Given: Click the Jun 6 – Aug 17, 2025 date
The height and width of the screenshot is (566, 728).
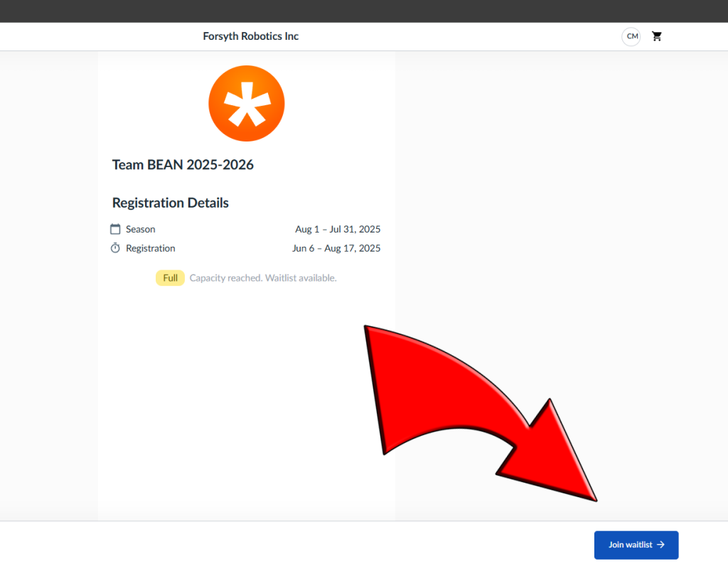Looking at the screenshot, I should click(x=336, y=248).
